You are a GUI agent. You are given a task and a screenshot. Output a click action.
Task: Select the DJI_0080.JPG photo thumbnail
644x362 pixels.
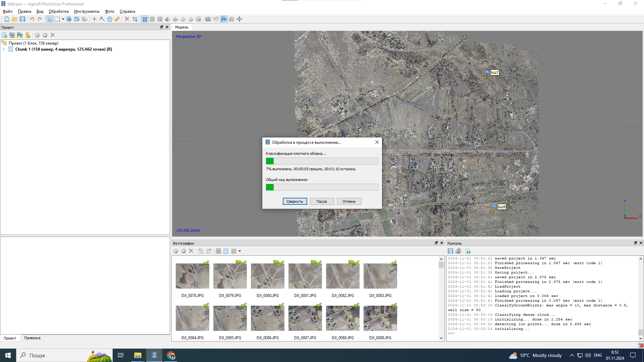point(267,276)
